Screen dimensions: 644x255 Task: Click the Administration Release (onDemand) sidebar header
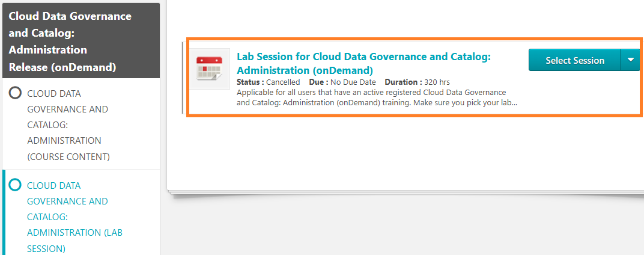tap(70, 41)
